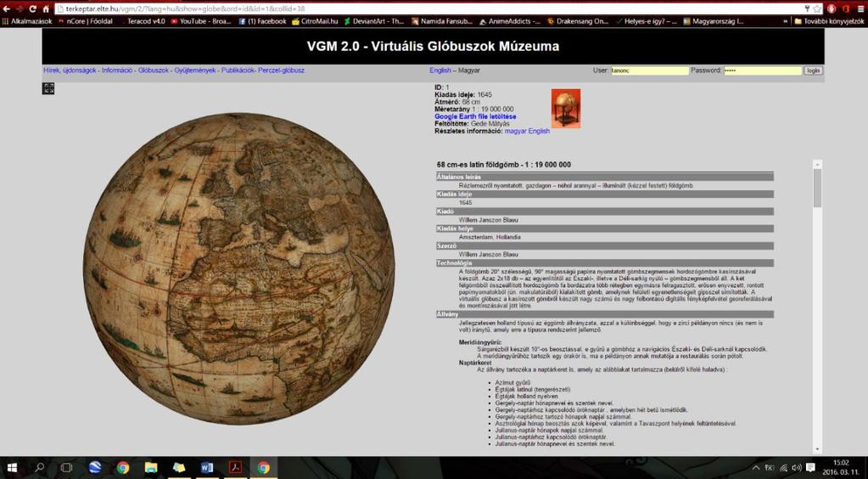Bookmark this page with the star icon
Image resolution: width=868 pixels, height=479 pixels.
click(817, 8)
